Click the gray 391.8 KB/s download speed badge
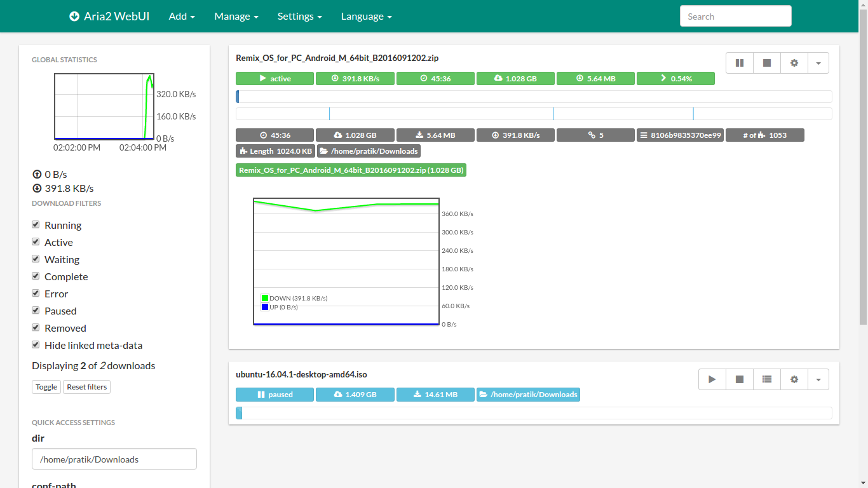 515,135
